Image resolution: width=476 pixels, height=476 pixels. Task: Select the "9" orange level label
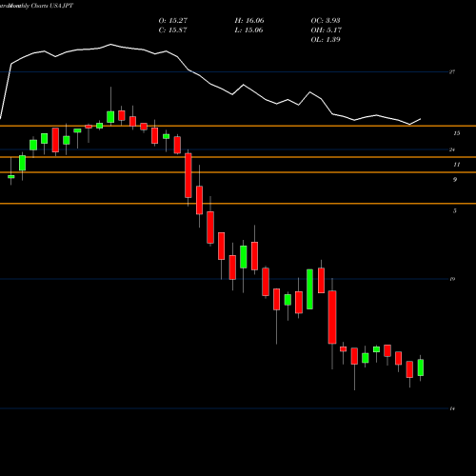pyautogui.click(x=455, y=180)
